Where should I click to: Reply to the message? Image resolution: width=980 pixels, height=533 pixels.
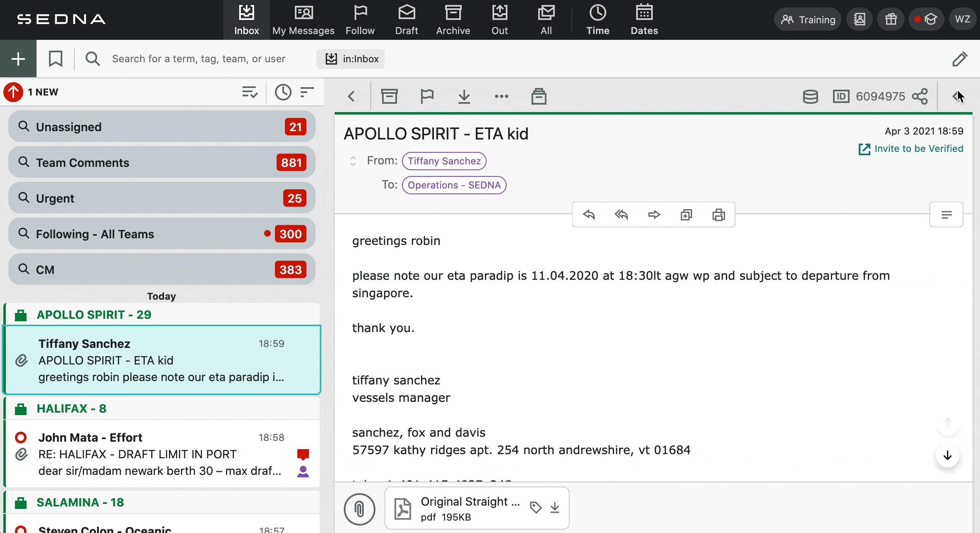pyautogui.click(x=589, y=215)
